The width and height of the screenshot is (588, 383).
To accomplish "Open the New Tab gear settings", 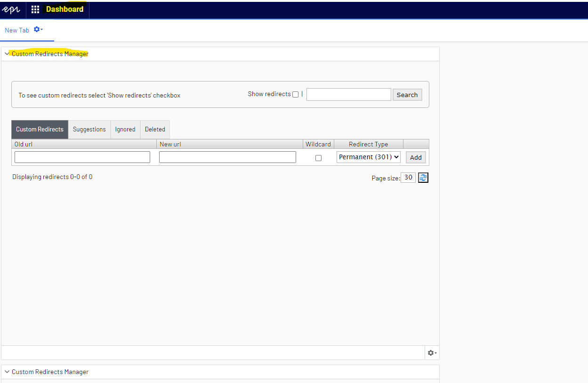I will point(38,30).
